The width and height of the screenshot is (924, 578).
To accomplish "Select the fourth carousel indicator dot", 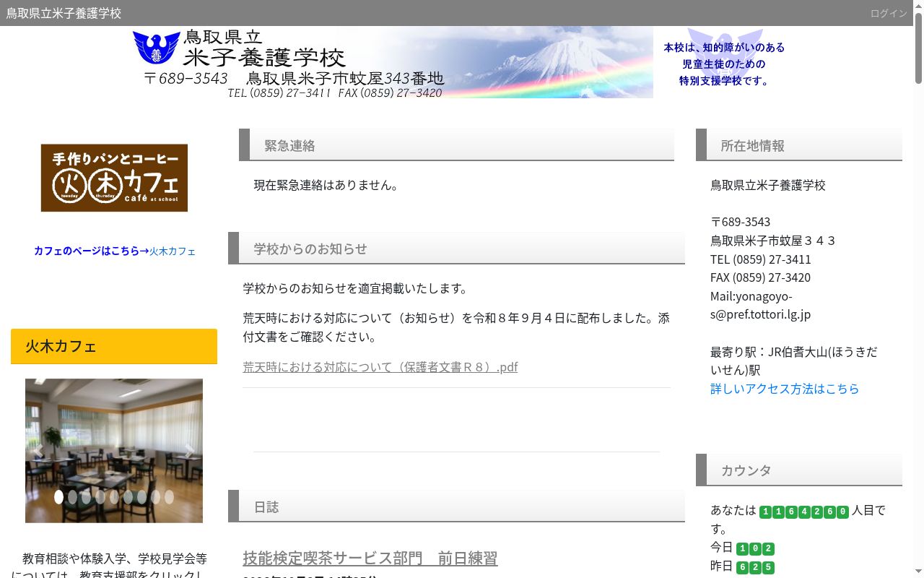I will (100, 497).
